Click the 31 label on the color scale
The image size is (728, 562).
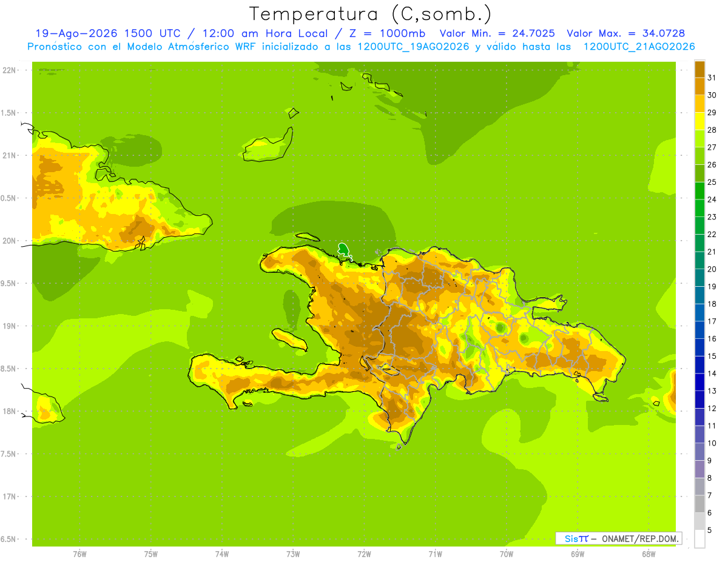712,78
